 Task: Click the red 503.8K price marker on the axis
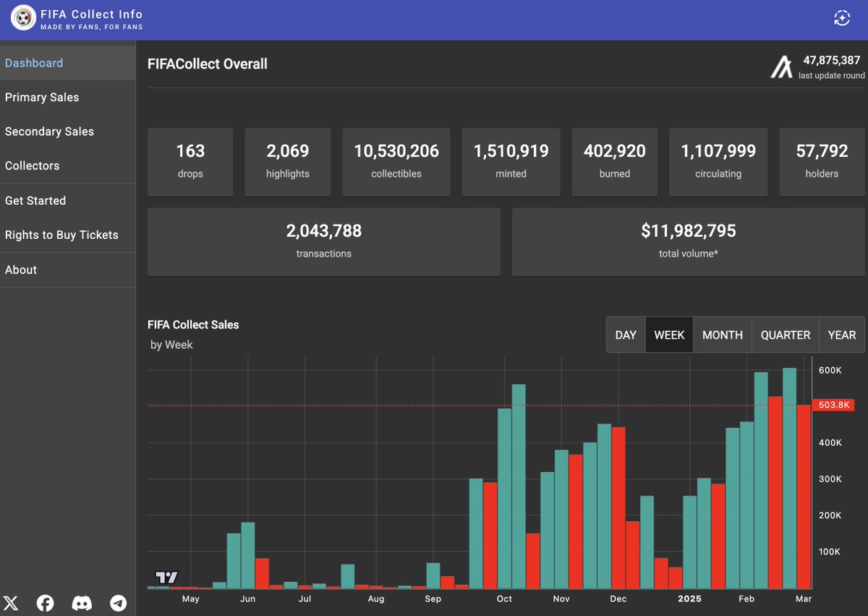pos(833,405)
